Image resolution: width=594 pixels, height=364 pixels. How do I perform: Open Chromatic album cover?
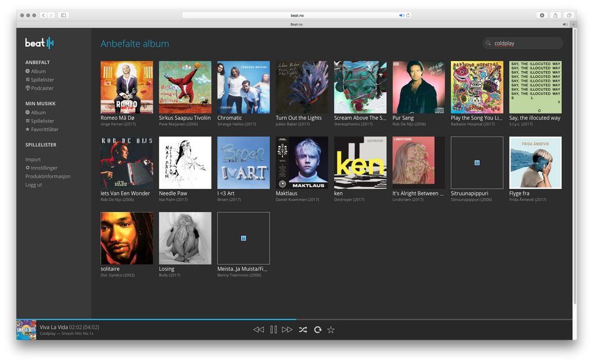point(244,87)
